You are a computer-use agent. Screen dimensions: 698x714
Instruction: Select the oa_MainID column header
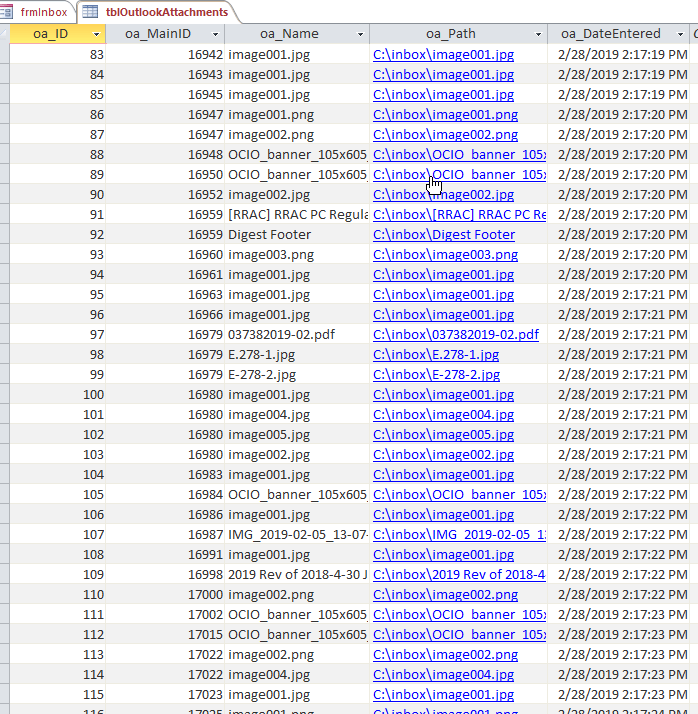pyautogui.click(x=165, y=34)
